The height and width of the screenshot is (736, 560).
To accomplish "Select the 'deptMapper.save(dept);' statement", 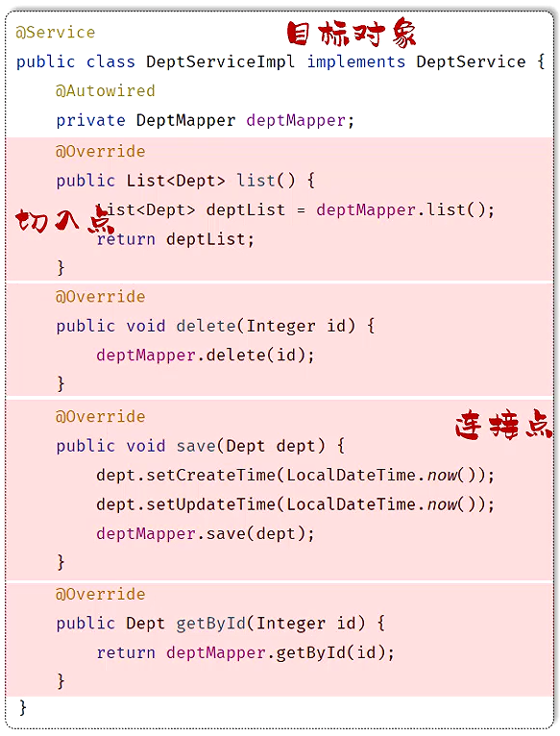I will (x=206, y=534).
